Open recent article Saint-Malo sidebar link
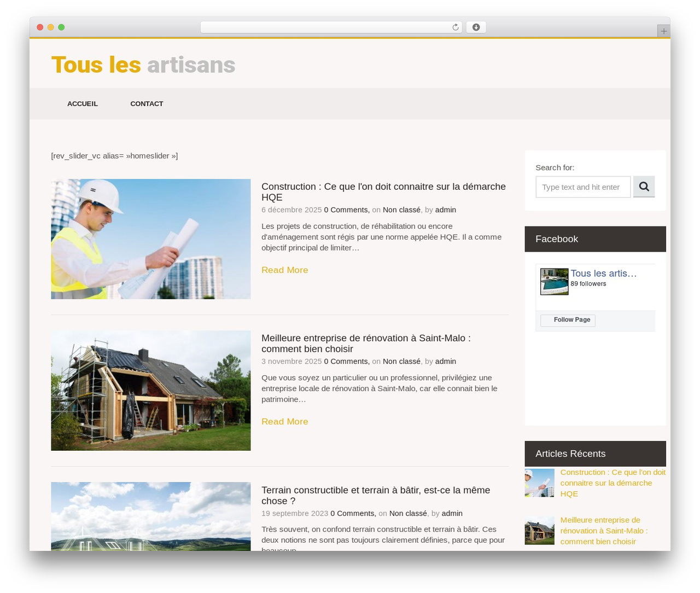 [x=604, y=531]
